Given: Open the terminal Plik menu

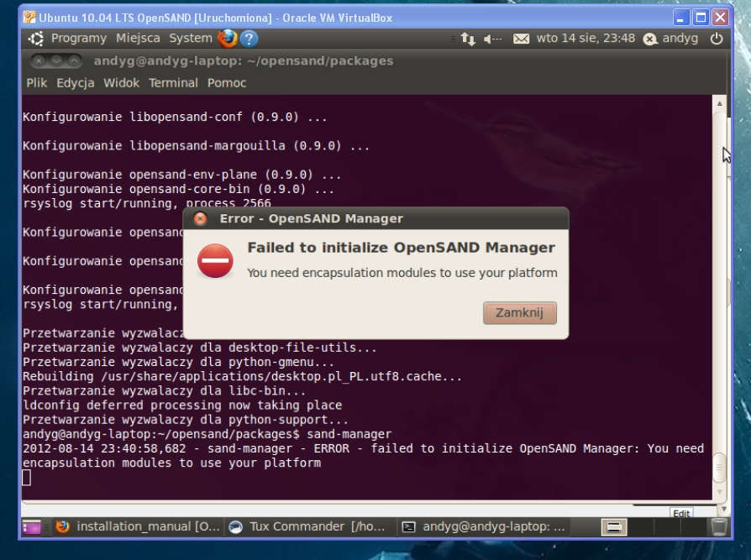Looking at the screenshot, I should pyautogui.click(x=37, y=83).
